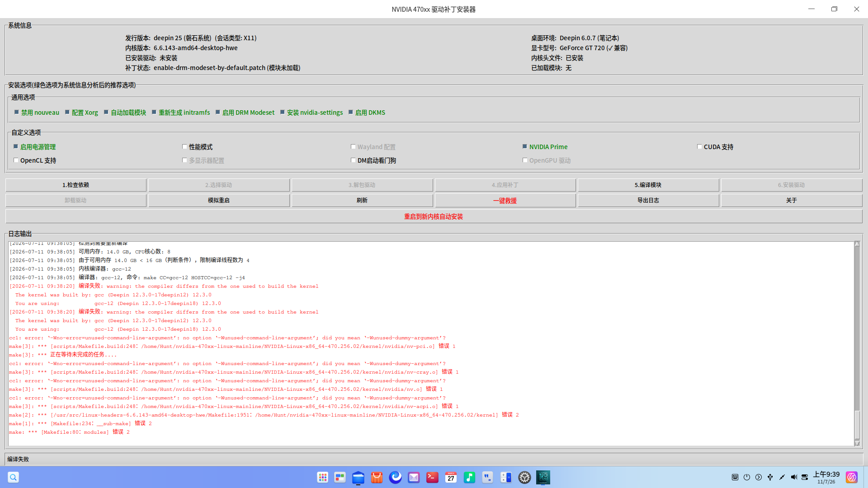Toggle the NVIDIA Prime checkbox

(x=525, y=146)
